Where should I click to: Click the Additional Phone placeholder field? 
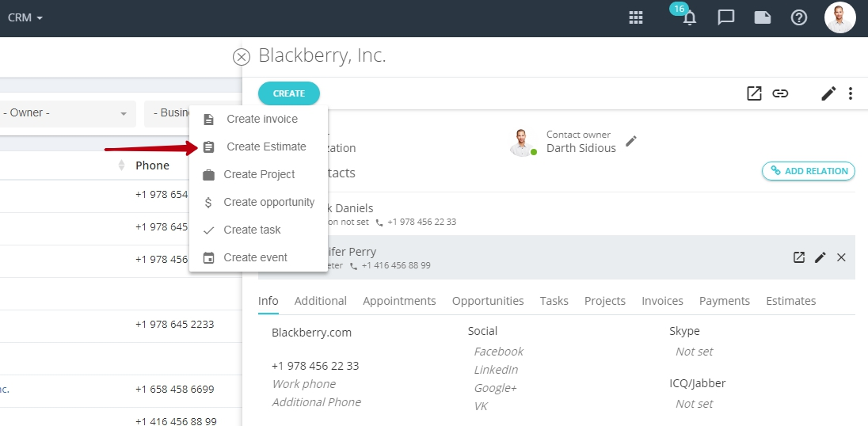[x=317, y=402]
